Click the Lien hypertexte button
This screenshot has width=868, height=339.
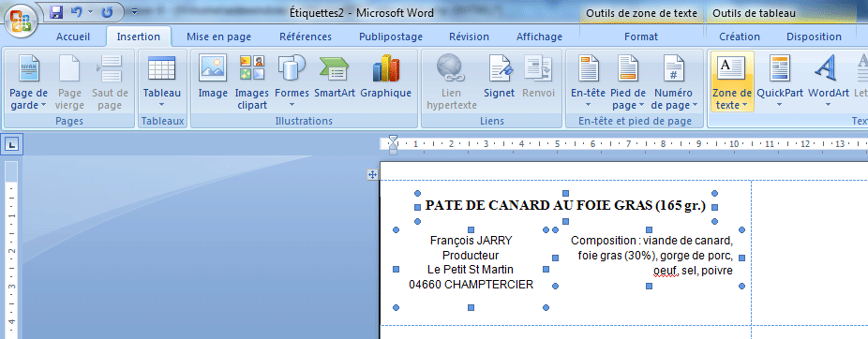click(452, 81)
